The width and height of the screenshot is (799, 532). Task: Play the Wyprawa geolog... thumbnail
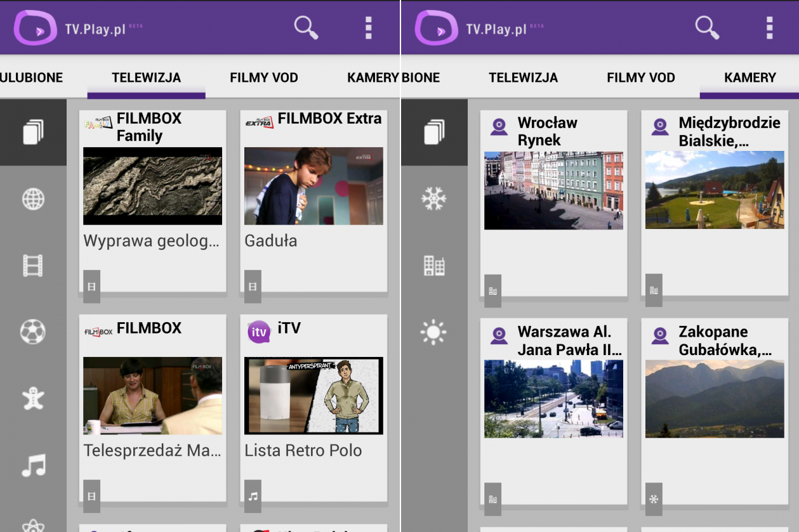(x=152, y=186)
